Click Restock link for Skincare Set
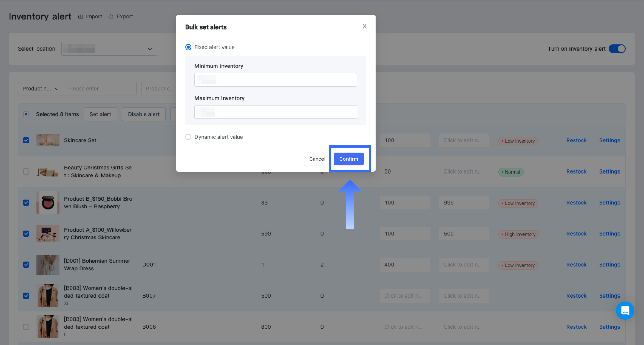 point(576,140)
